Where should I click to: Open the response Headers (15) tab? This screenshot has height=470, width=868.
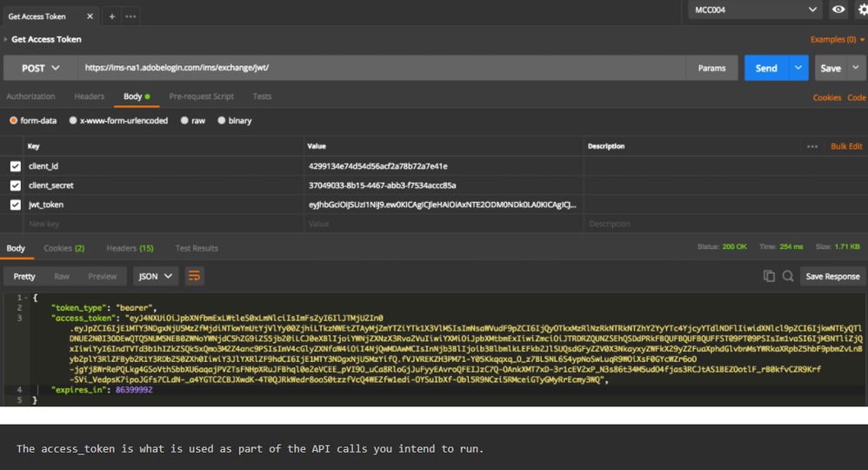tap(130, 248)
